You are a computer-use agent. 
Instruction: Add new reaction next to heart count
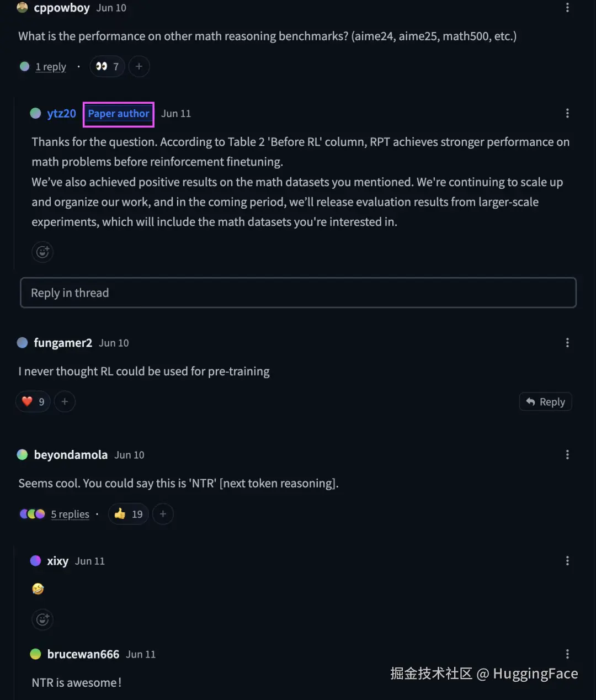(65, 402)
